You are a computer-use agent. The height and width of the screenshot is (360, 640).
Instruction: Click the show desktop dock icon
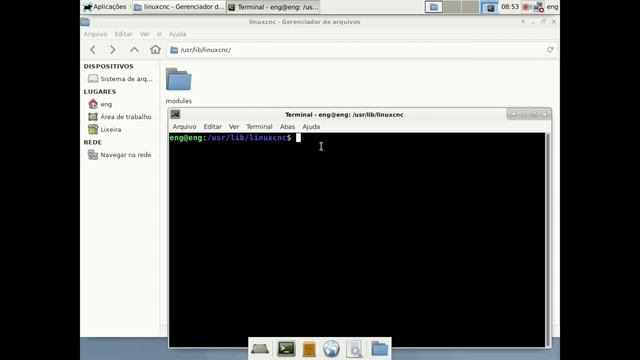tap(260, 349)
